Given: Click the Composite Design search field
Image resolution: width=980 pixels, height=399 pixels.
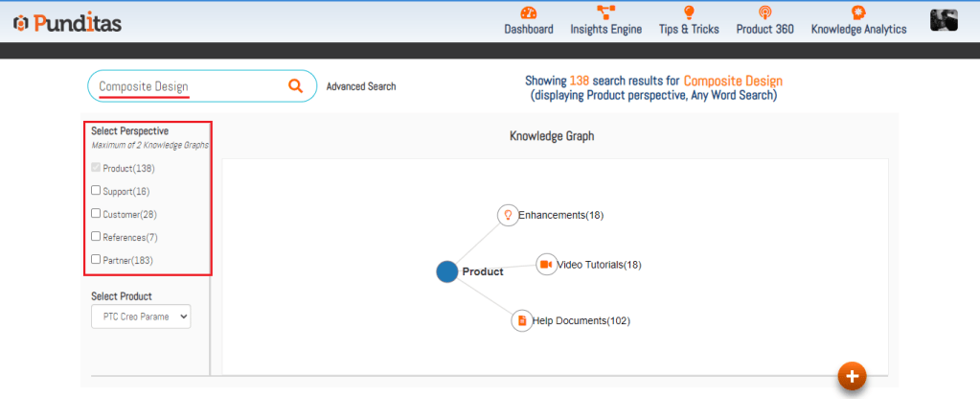Looking at the screenshot, I should coord(187,86).
